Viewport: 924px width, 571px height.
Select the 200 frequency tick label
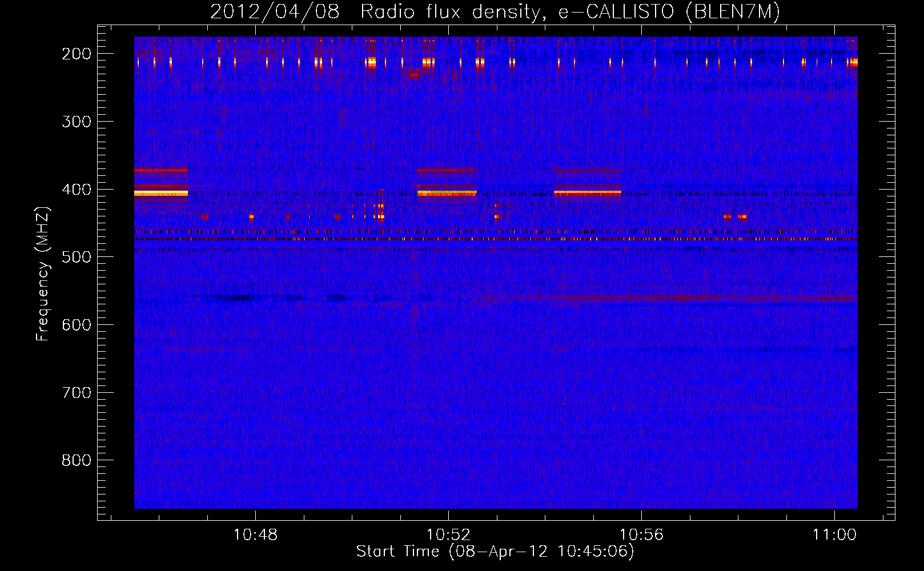[x=77, y=54]
